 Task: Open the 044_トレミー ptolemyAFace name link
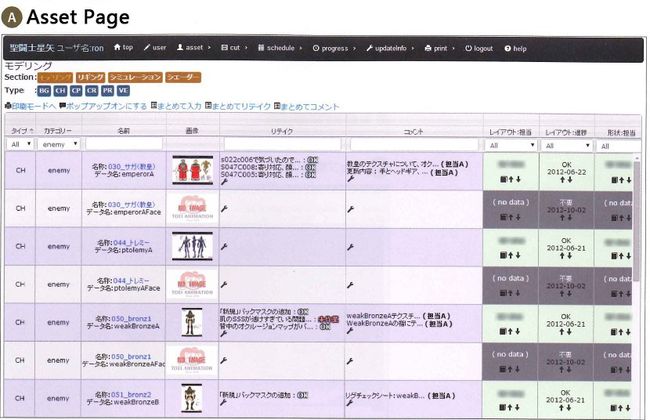[132, 281]
